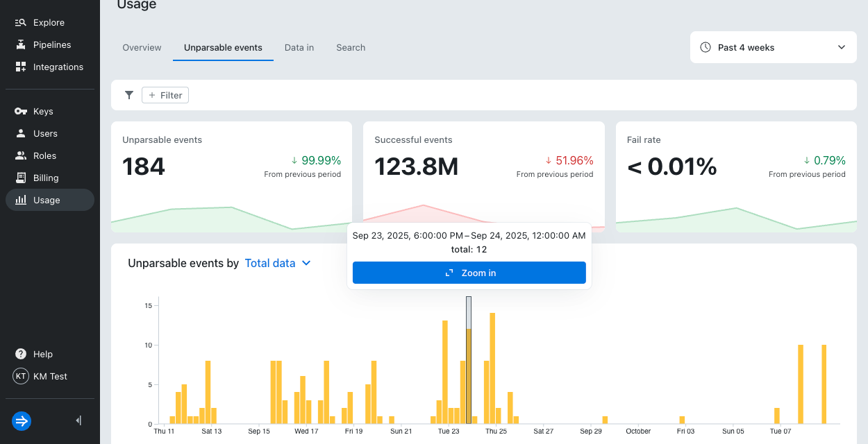This screenshot has height=444, width=868.
Task: Collapse the sidebar with the arrow icon
Action: coord(78,420)
